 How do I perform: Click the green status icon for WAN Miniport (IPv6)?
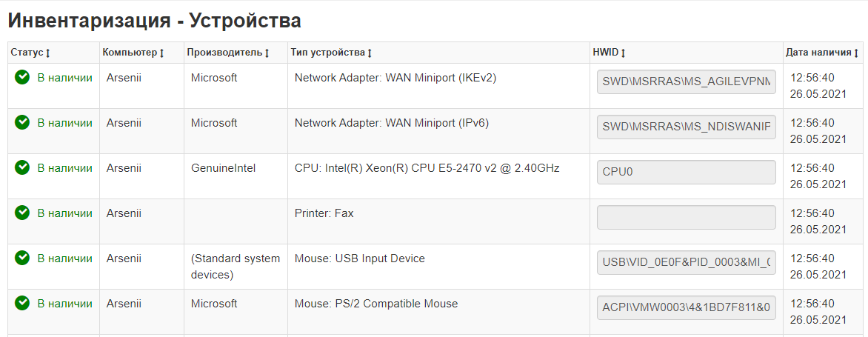tap(22, 122)
